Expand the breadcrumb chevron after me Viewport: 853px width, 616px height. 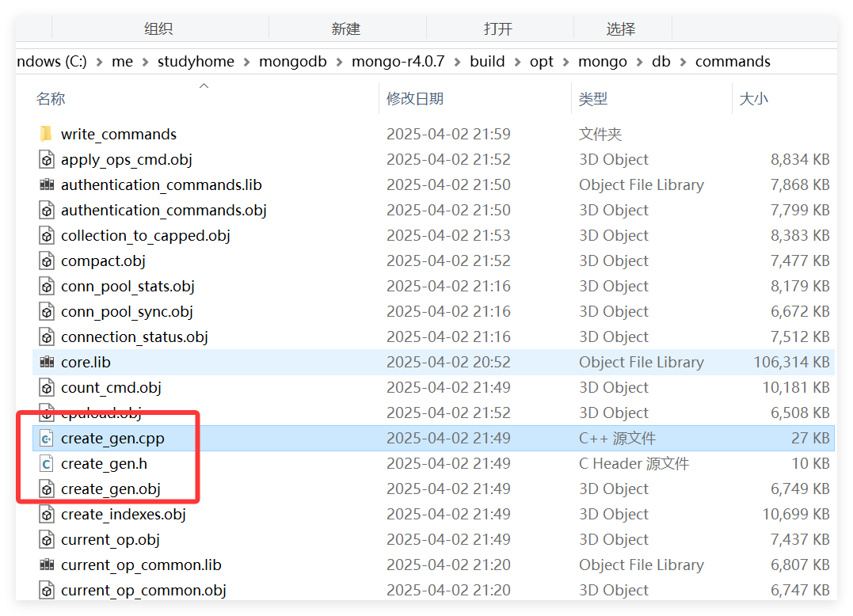pyautogui.click(x=145, y=62)
